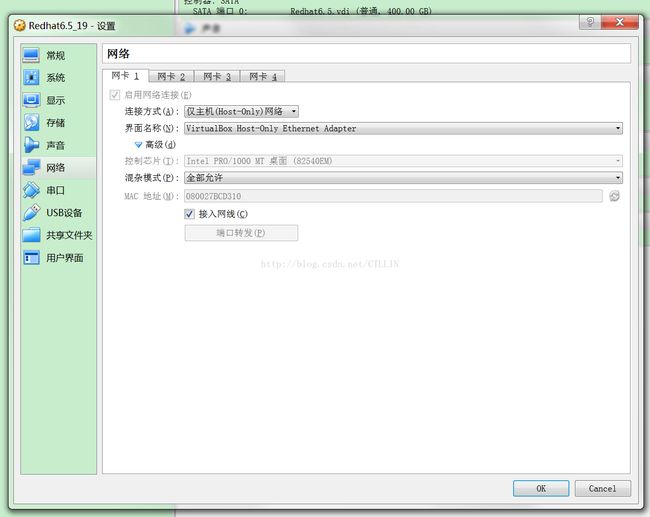Collapse the 高级 advanced section
The width and height of the screenshot is (650, 517).
(138, 145)
